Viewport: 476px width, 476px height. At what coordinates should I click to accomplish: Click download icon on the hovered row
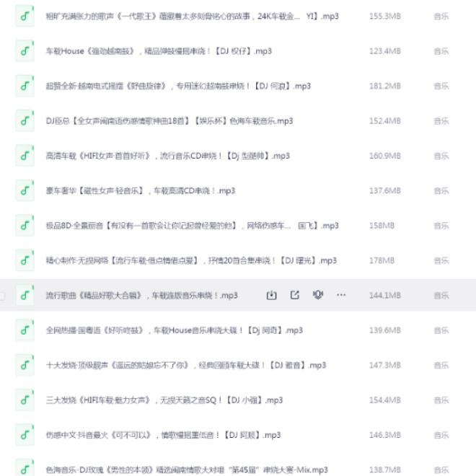[271, 295]
